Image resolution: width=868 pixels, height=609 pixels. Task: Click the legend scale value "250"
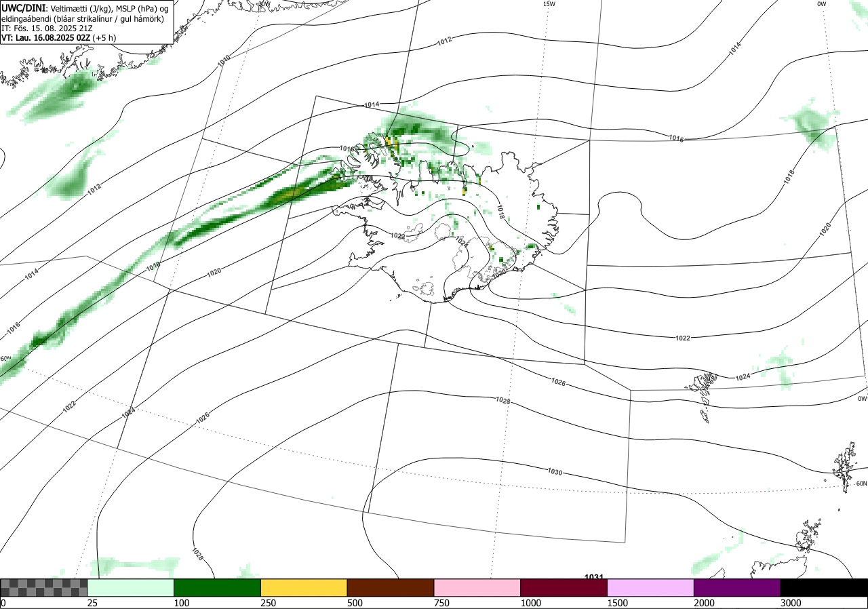coord(268,603)
